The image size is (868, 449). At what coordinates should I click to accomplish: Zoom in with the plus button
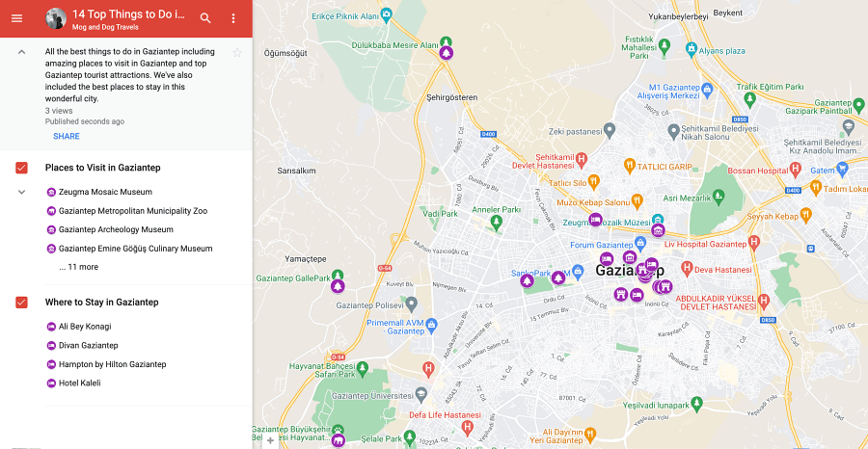click(x=270, y=440)
